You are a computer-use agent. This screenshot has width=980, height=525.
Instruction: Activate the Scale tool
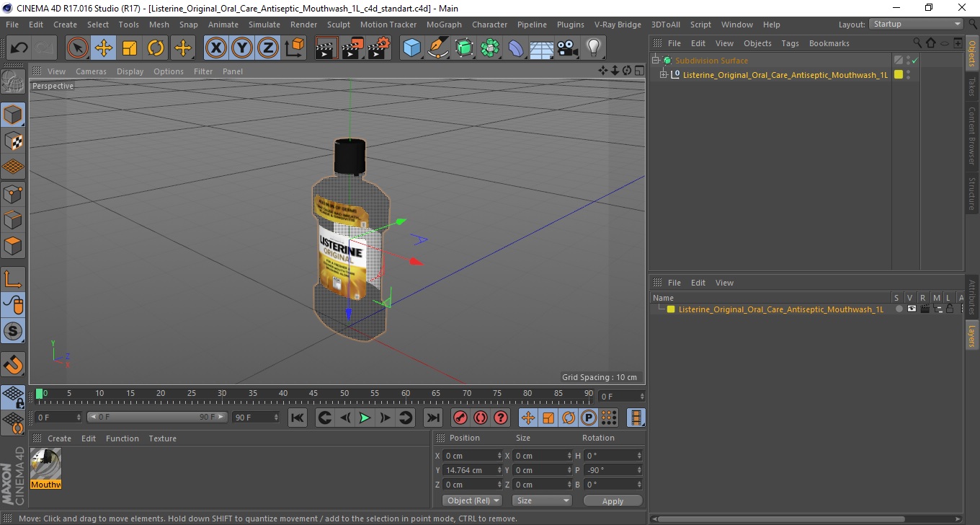click(130, 48)
